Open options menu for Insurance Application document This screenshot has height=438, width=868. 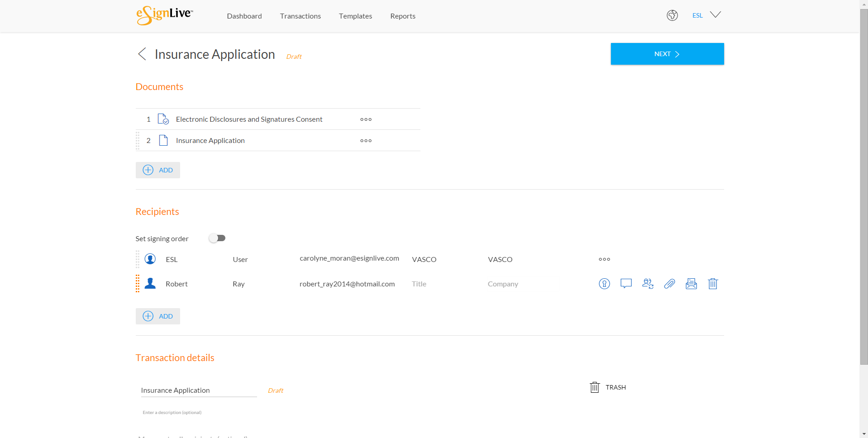[x=366, y=140]
